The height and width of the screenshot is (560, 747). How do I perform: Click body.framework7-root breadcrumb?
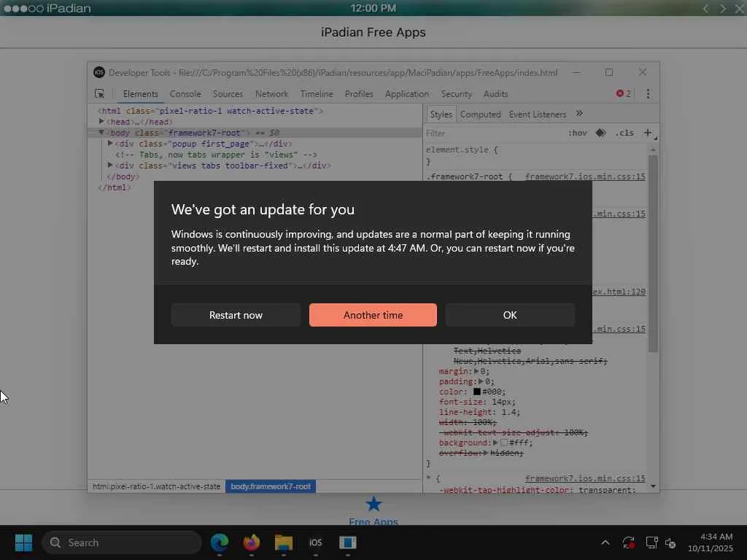(271, 486)
